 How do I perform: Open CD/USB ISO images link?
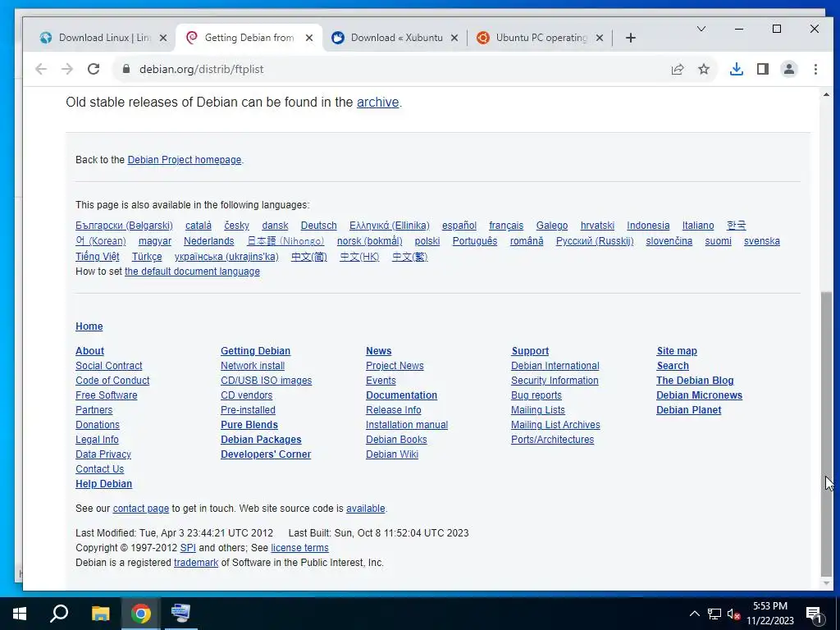tap(267, 381)
